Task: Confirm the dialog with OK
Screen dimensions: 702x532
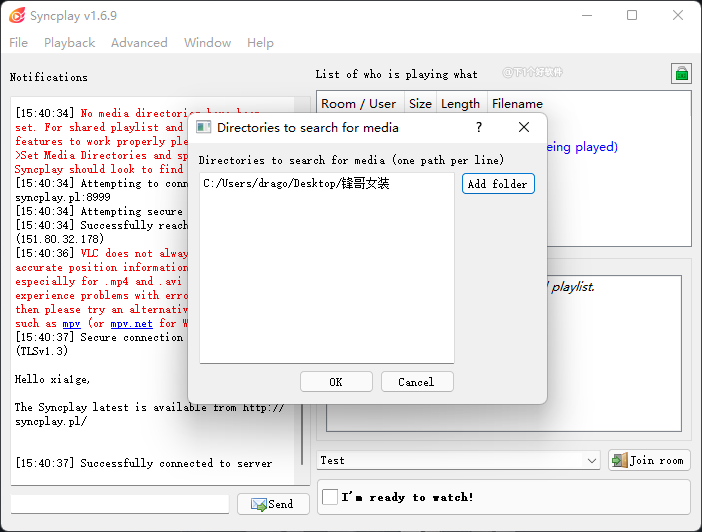Action: click(336, 382)
